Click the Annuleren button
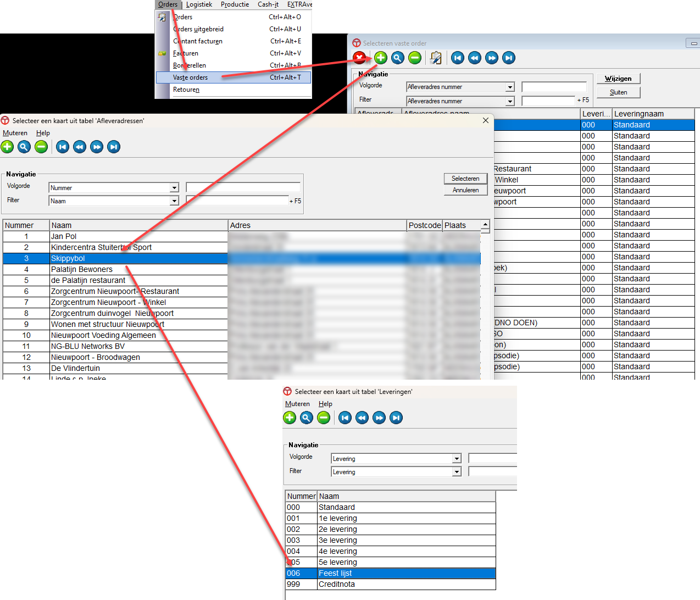The width and height of the screenshot is (700, 600). [x=465, y=190]
